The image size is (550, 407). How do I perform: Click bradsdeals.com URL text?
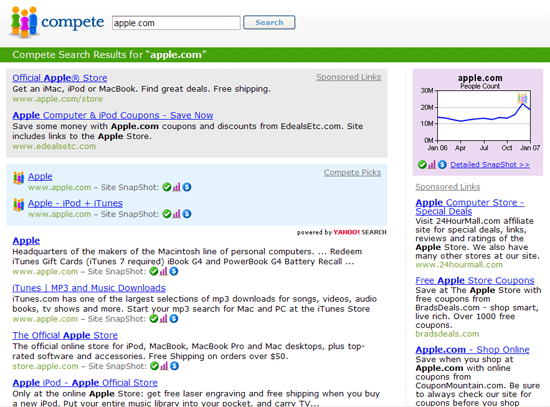tap(447, 334)
